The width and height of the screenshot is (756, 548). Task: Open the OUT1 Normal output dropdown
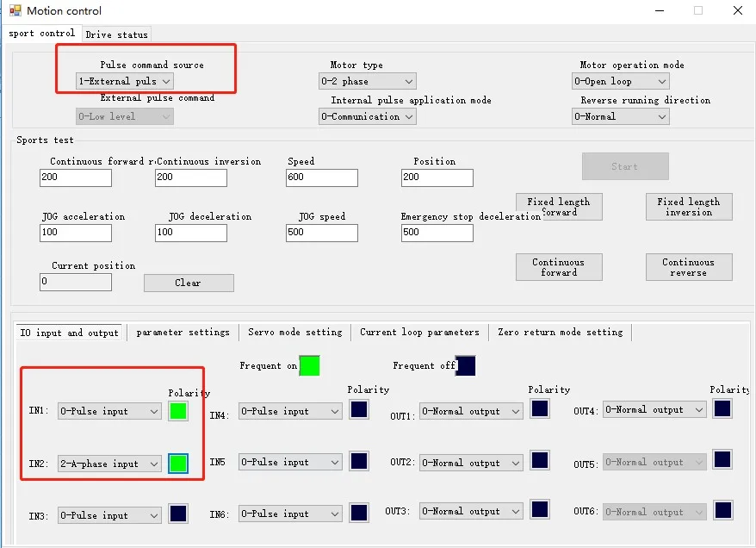[x=471, y=411]
